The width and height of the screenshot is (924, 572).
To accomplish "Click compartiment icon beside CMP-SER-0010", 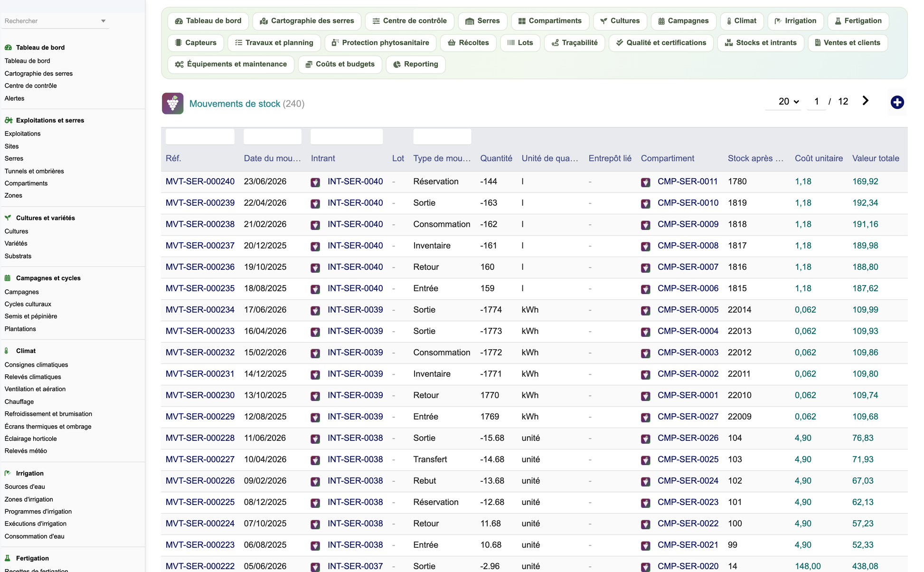I will point(645,204).
